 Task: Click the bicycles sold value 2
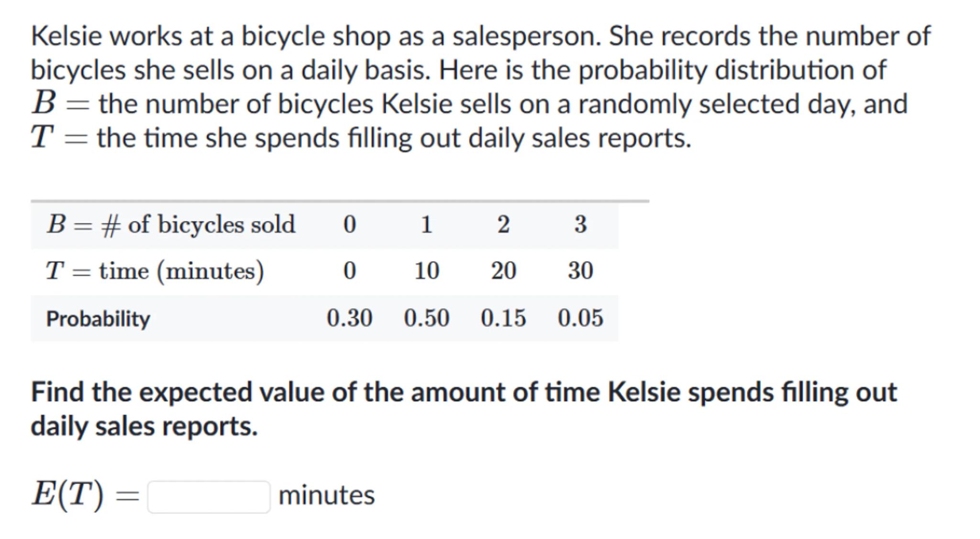click(503, 225)
